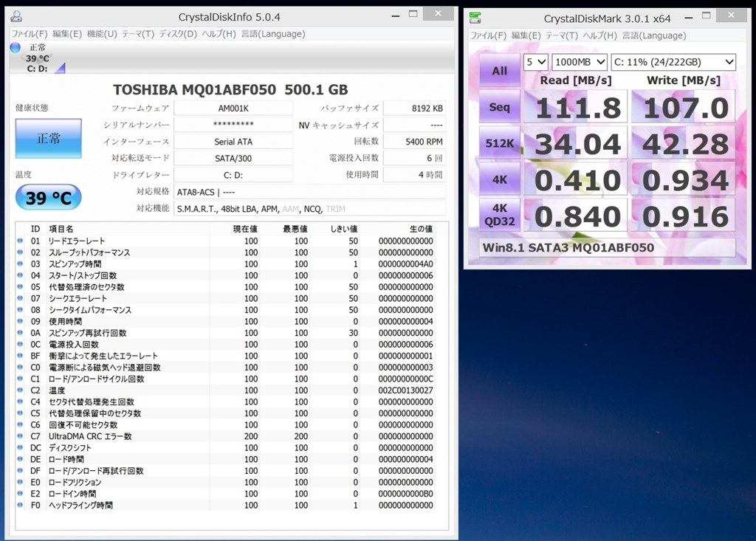Click the power on hours field 4 時間
Viewport: 756px width, 541px height.
click(415, 174)
